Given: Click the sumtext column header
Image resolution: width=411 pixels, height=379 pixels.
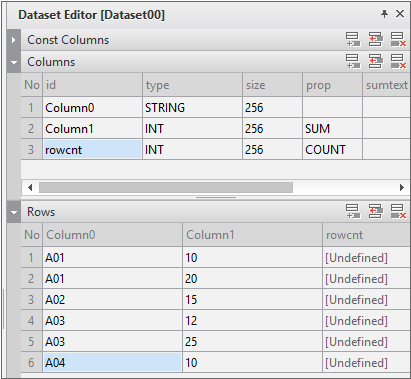Looking at the screenshot, I should (386, 85).
